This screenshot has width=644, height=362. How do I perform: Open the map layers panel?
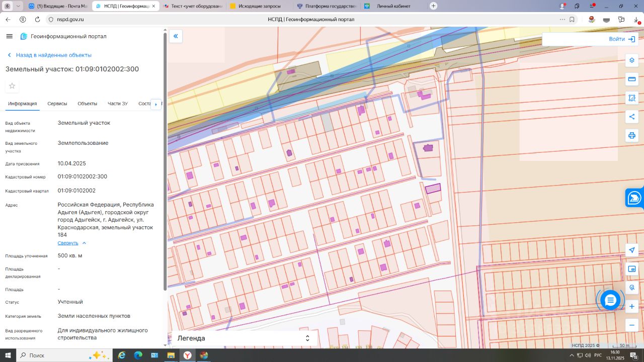coord(632,60)
